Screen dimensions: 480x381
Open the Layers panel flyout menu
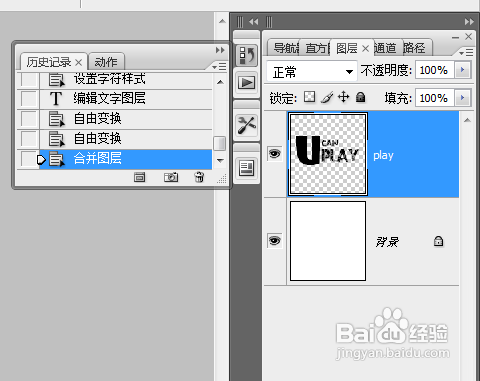(x=466, y=53)
